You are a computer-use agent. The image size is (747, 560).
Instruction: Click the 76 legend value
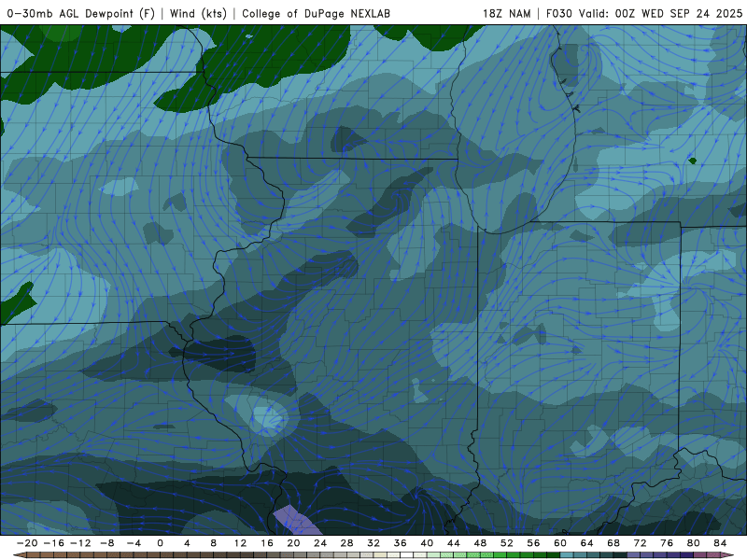coord(667,543)
